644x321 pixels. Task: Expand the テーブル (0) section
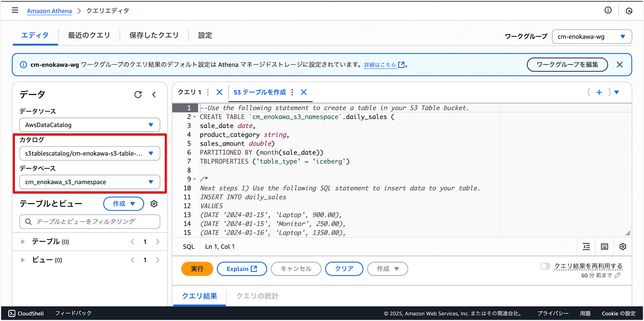[23, 242]
